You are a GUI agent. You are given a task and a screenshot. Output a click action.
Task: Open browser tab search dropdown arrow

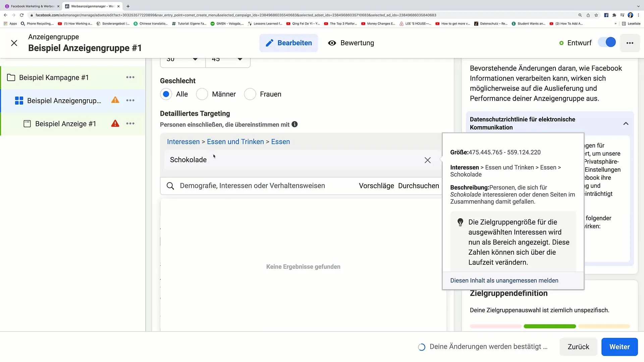pyautogui.click(x=638, y=6)
